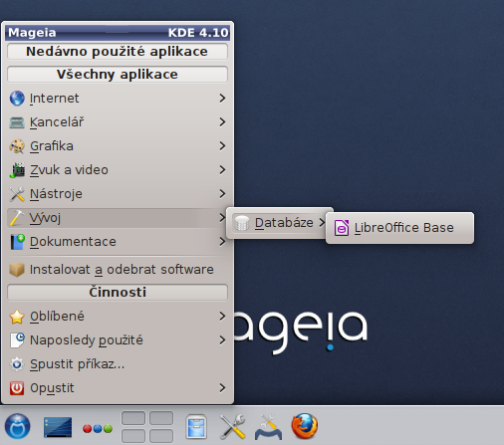Open the crossed wrench and screwdriver settings icon
The height and width of the screenshot is (445, 504).
pyautogui.click(x=232, y=426)
